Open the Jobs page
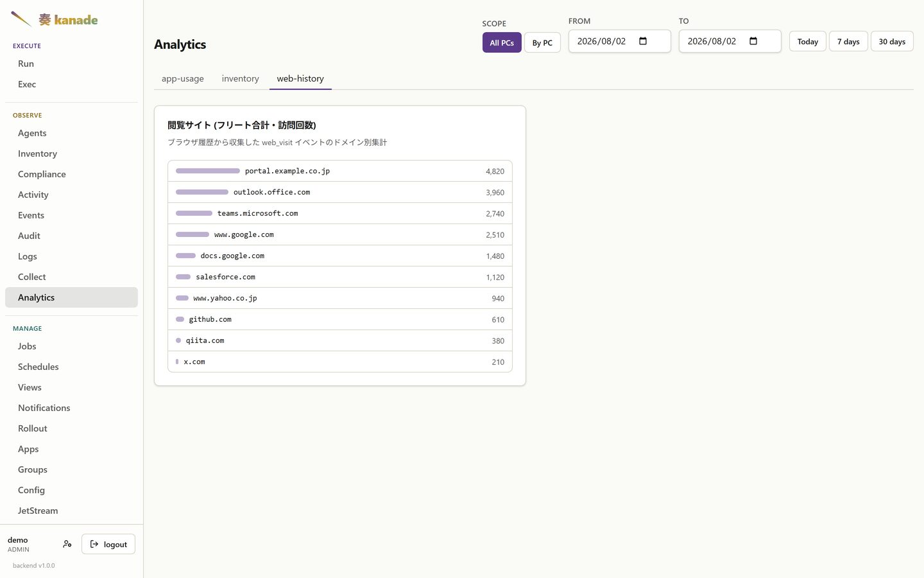This screenshot has width=924, height=578. (x=71, y=346)
